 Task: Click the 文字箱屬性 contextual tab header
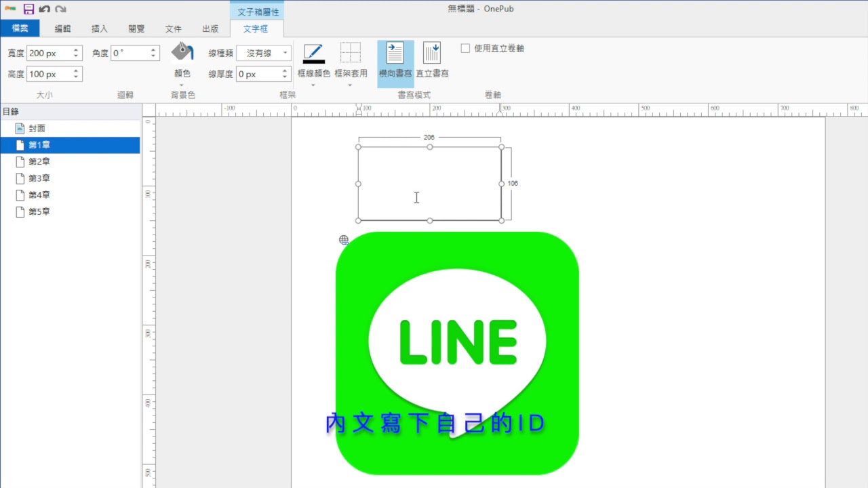pos(258,12)
